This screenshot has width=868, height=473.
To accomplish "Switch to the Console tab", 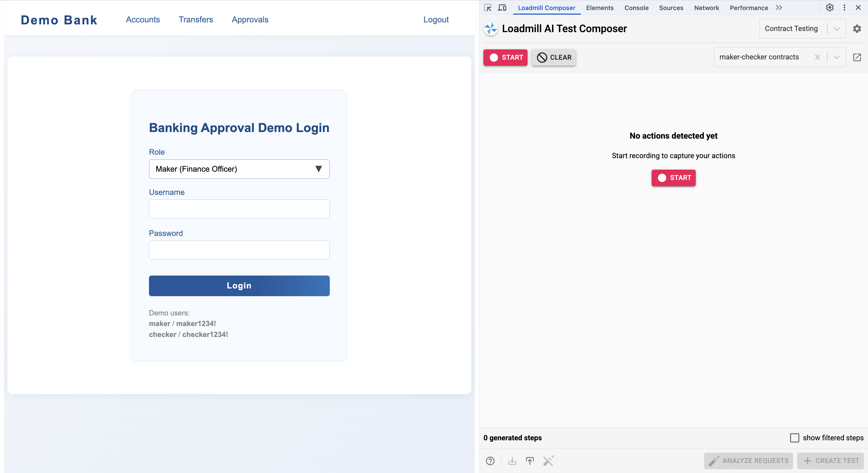I will [x=636, y=8].
